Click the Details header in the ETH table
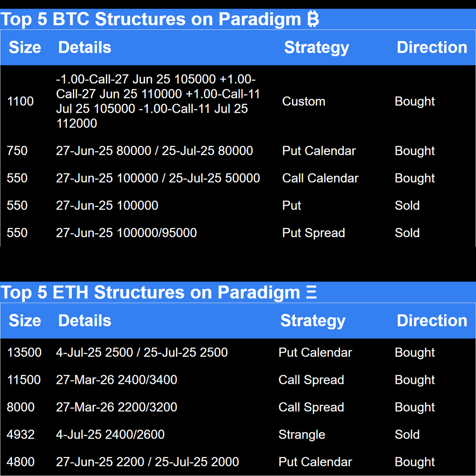This screenshot has width=476, height=476. click(84, 321)
